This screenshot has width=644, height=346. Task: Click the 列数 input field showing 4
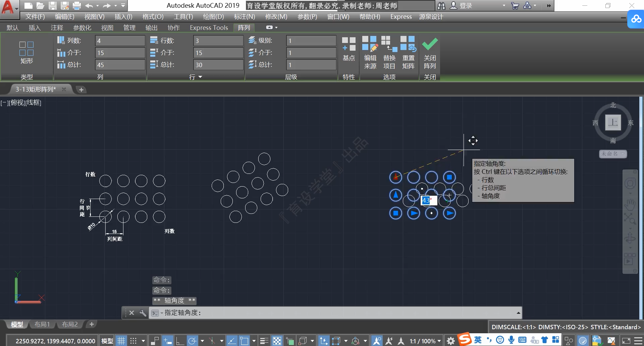coord(120,41)
